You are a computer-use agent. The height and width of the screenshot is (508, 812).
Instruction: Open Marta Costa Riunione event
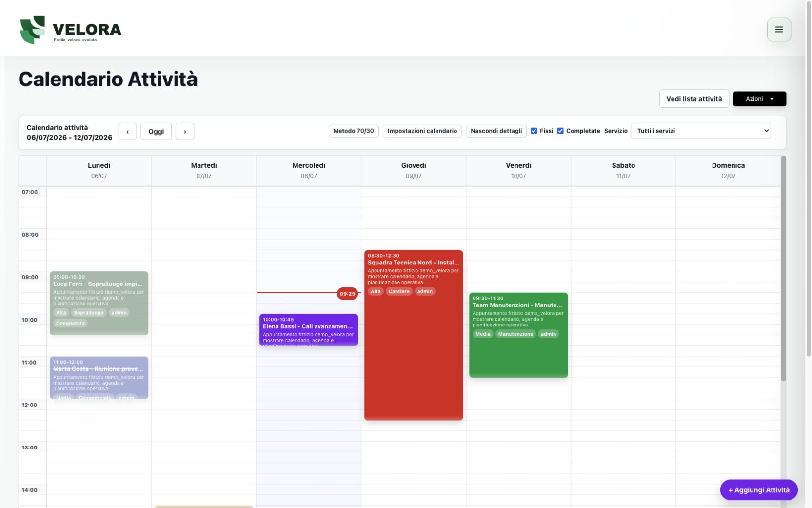[99, 378]
